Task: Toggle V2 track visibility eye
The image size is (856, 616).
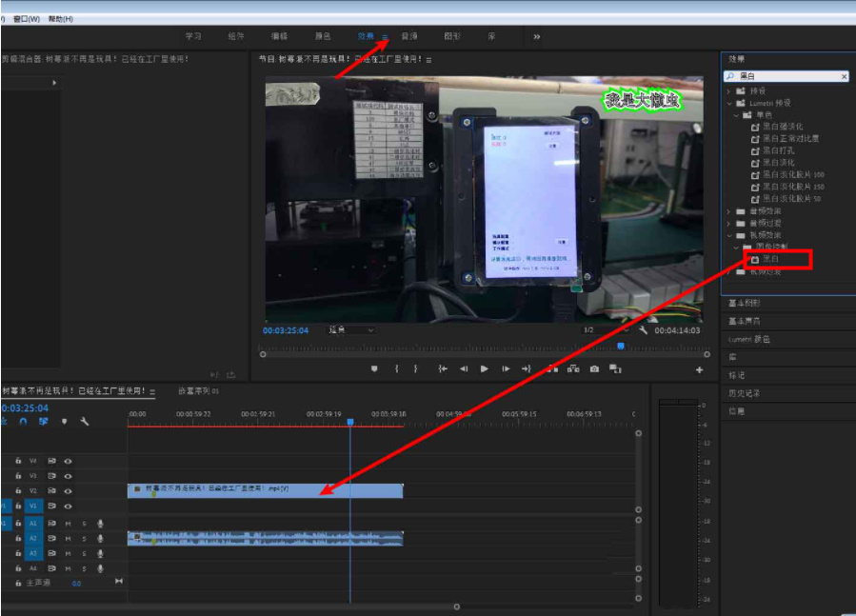Action: (68, 490)
